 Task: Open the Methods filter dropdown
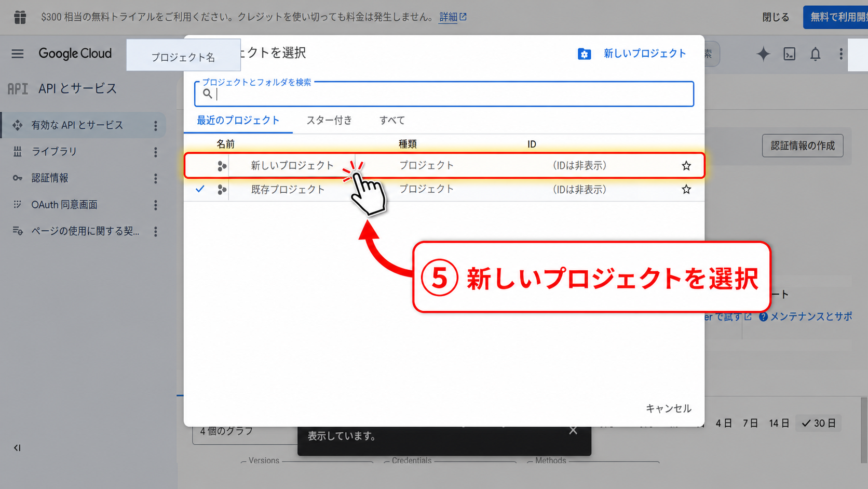(593, 461)
